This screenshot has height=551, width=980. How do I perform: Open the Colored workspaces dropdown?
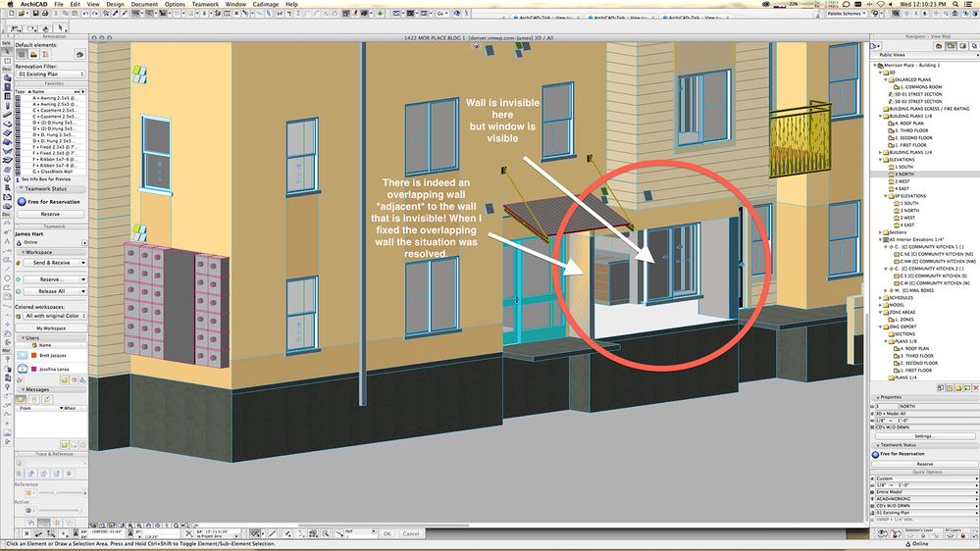pos(55,316)
